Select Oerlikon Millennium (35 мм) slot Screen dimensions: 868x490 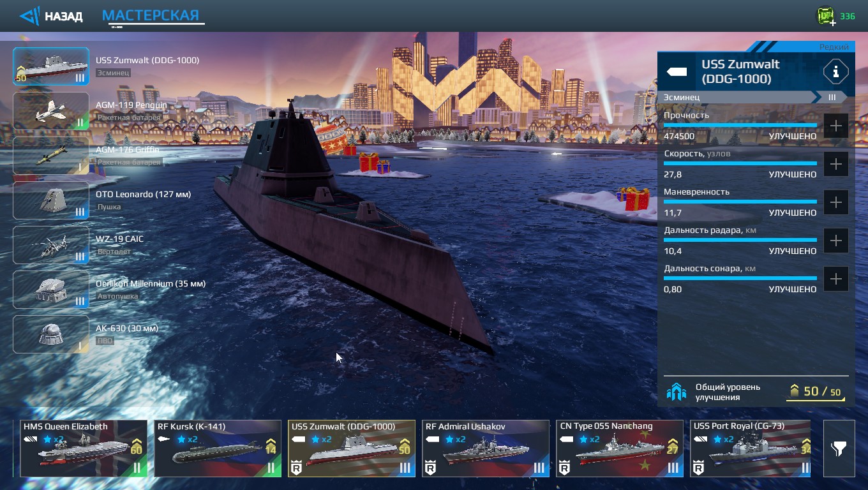pos(51,290)
